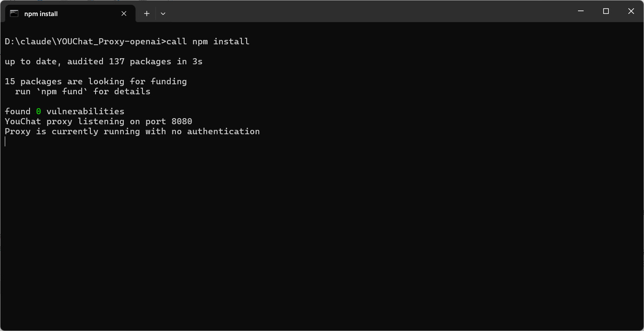
Task: Click the terminal icon on the tab
Action: coord(14,13)
